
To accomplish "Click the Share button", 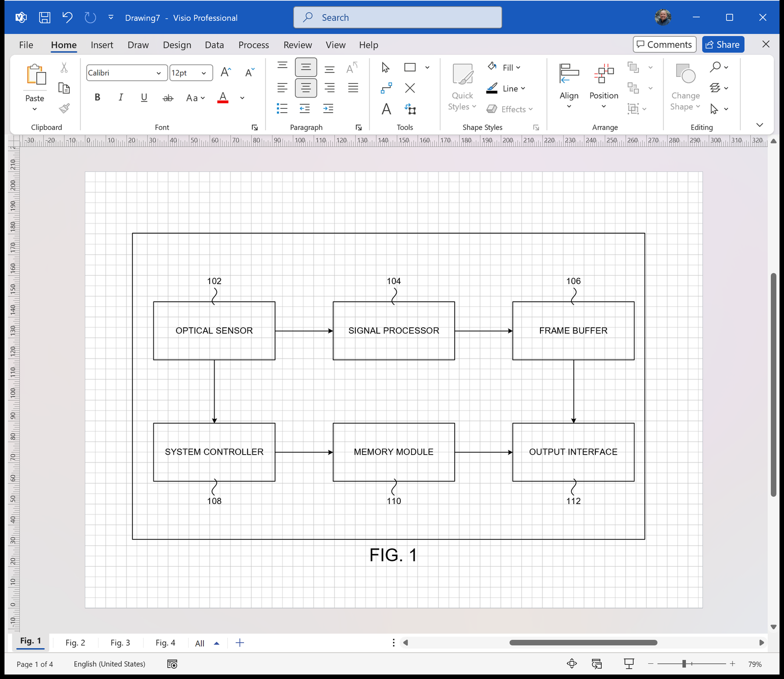I will (x=723, y=45).
